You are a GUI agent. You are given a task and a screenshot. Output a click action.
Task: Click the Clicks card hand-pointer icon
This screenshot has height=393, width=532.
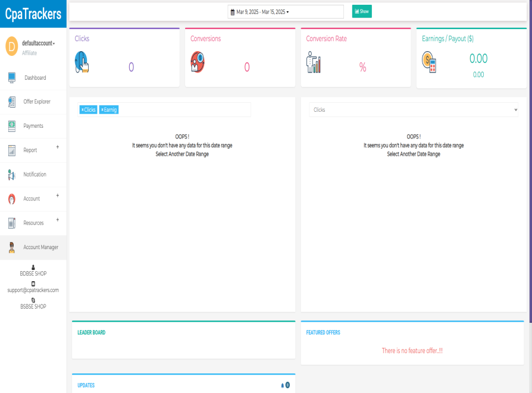[82, 62]
